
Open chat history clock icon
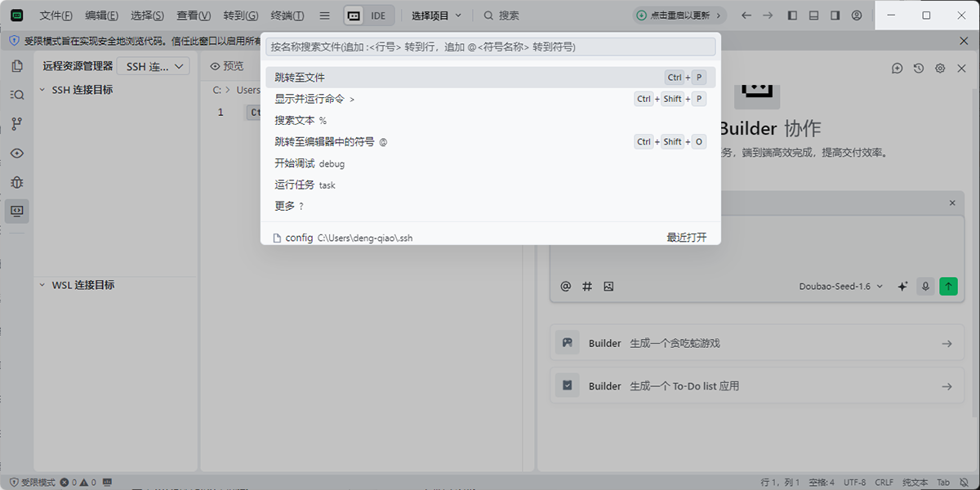(919, 69)
